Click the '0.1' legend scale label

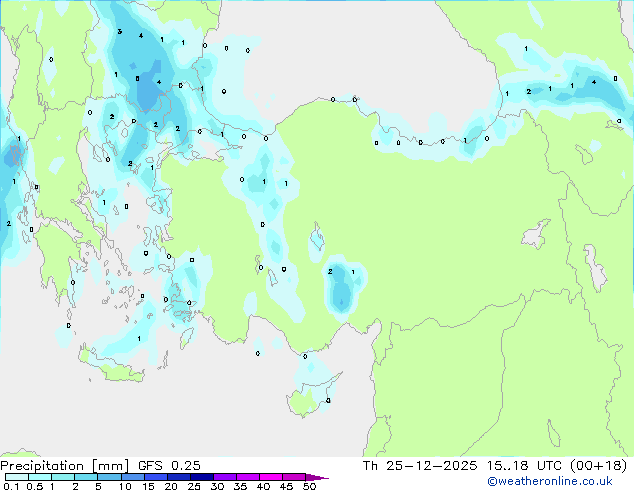(x=11, y=486)
